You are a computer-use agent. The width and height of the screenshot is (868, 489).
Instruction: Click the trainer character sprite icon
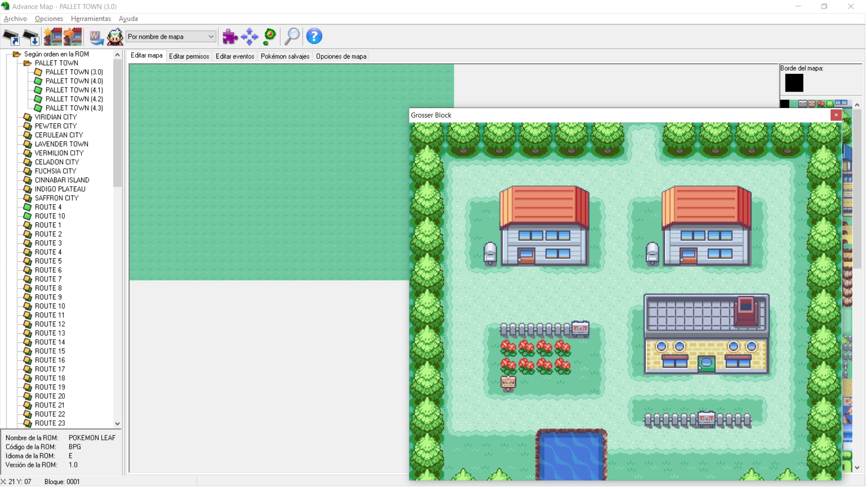(115, 37)
